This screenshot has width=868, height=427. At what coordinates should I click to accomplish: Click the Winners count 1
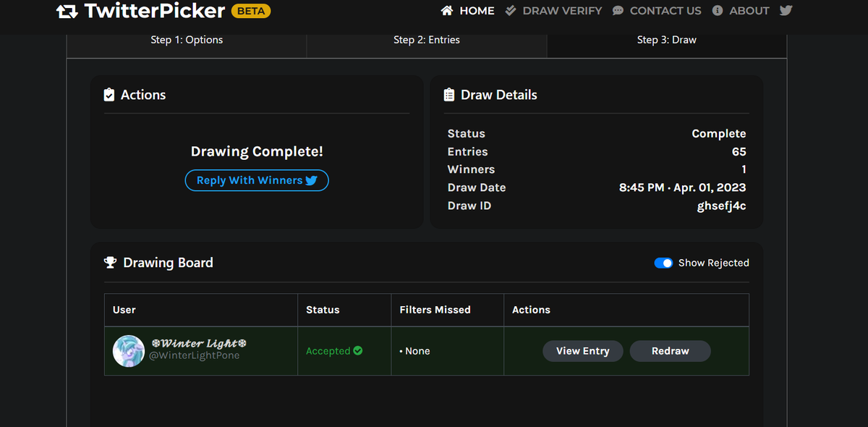744,169
